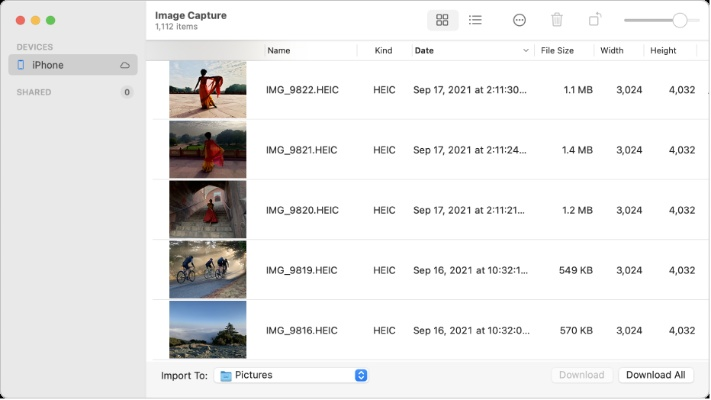Click the trash delete icon
This screenshot has width=711, height=400.
tap(557, 20)
